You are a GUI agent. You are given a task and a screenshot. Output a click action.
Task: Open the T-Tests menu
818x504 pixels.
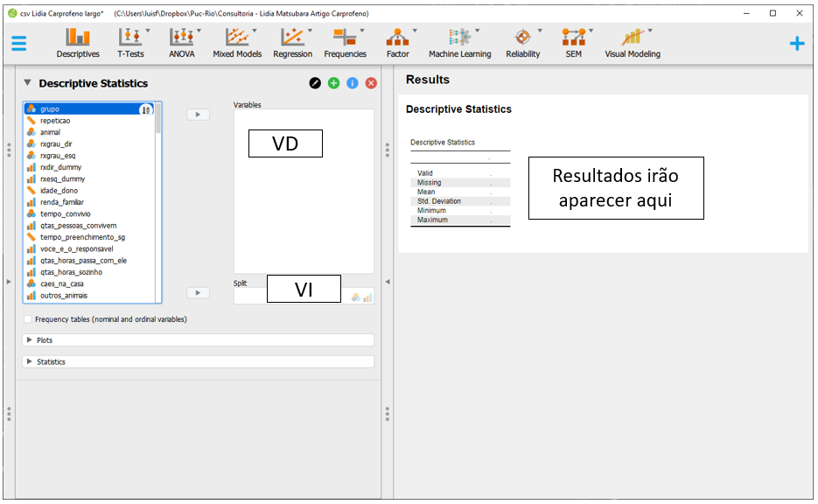pyautogui.click(x=130, y=42)
